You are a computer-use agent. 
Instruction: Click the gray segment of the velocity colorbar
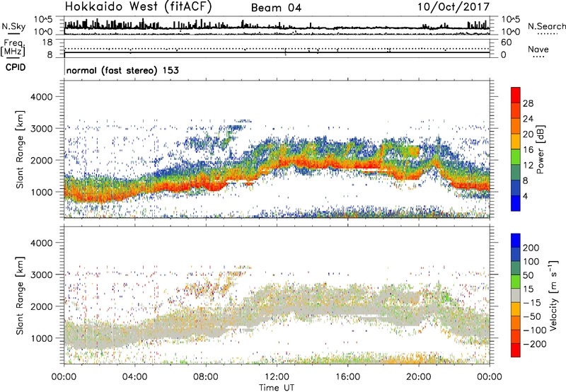[516, 296]
